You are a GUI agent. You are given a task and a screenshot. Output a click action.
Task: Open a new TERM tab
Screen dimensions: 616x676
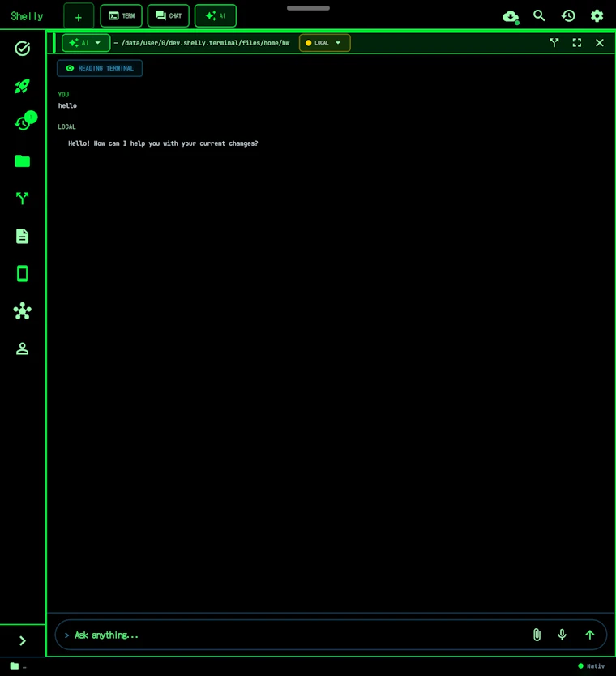121,16
